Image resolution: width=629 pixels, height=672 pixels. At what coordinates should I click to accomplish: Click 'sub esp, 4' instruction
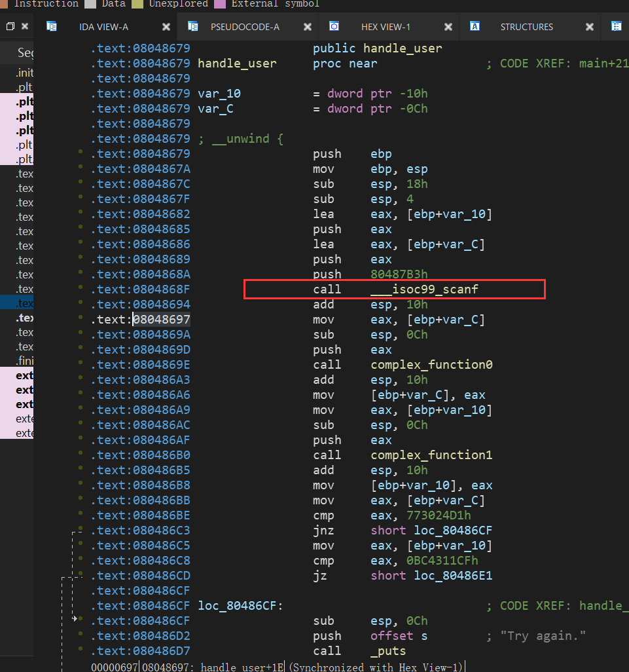363,199
